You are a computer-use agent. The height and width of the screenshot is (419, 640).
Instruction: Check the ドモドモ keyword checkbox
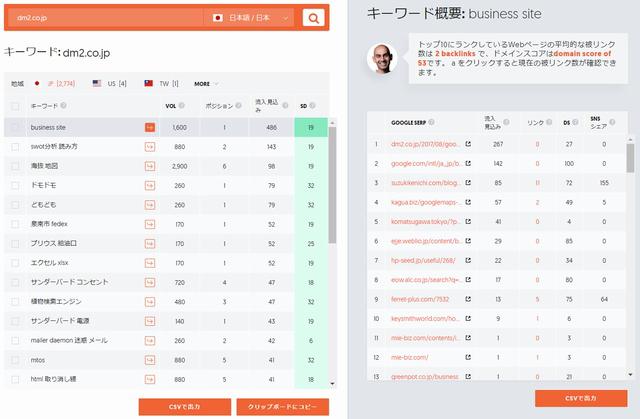click(x=15, y=186)
